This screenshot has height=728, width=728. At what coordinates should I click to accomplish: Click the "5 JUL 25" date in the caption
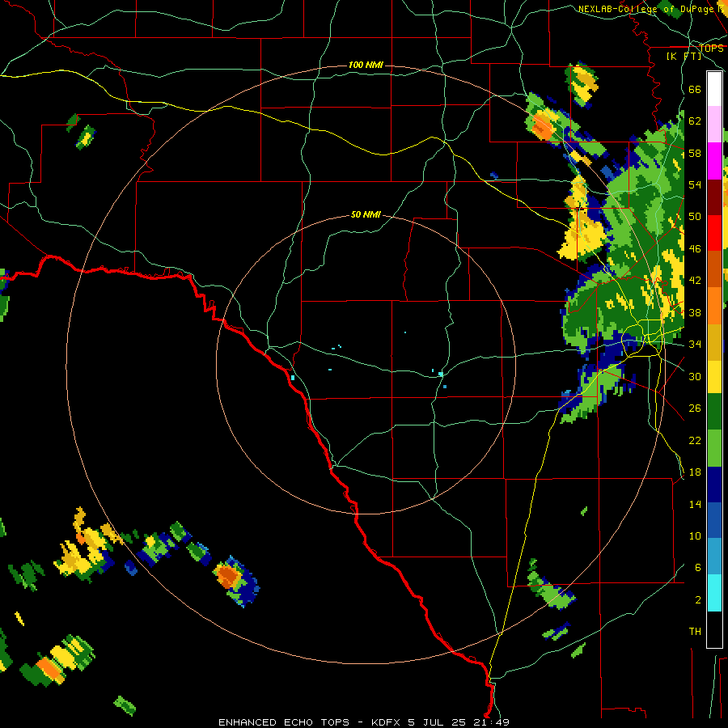pos(438,722)
